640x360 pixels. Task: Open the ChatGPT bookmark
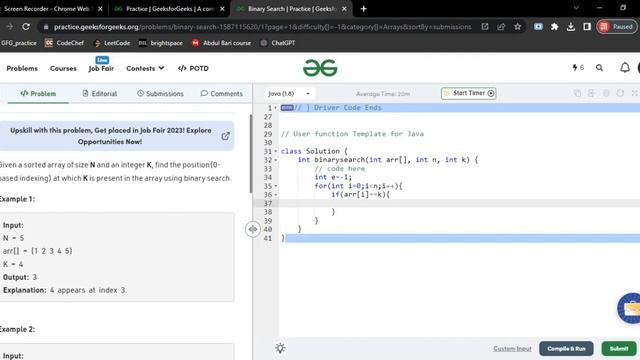pos(278,43)
